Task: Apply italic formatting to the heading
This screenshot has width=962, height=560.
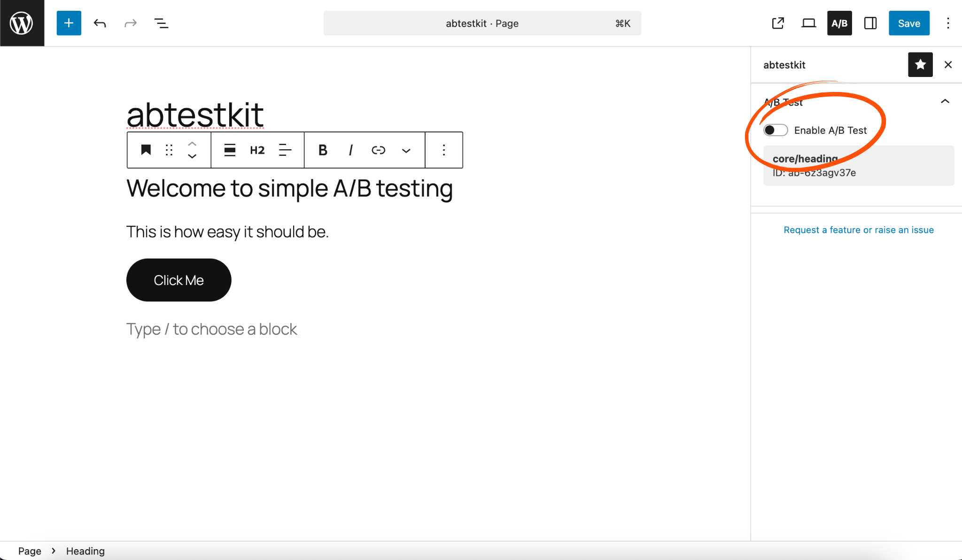Action: (350, 150)
